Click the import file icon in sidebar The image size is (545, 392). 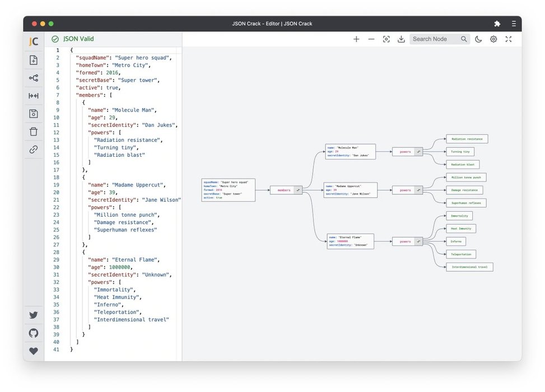(x=34, y=60)
